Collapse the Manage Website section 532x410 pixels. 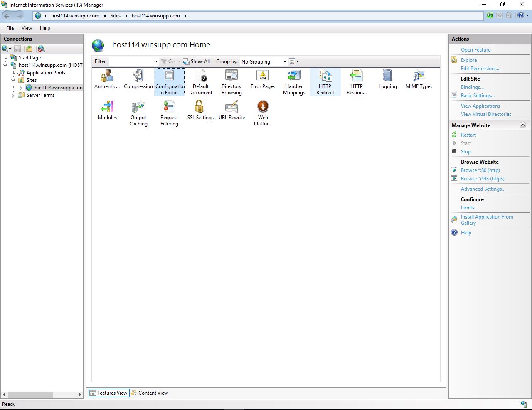[523, 125]
